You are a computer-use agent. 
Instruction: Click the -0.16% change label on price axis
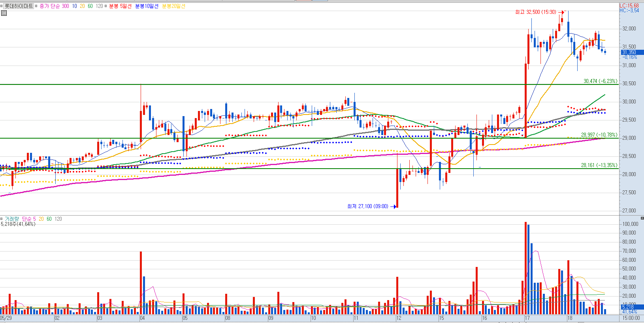pyautogui.click(x=630, y=57)
